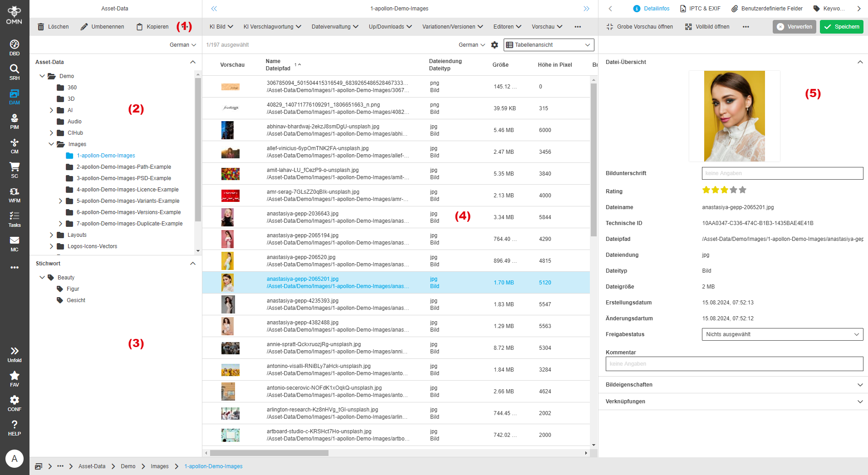
Task: Click the Speichern button
Action: 841,27
